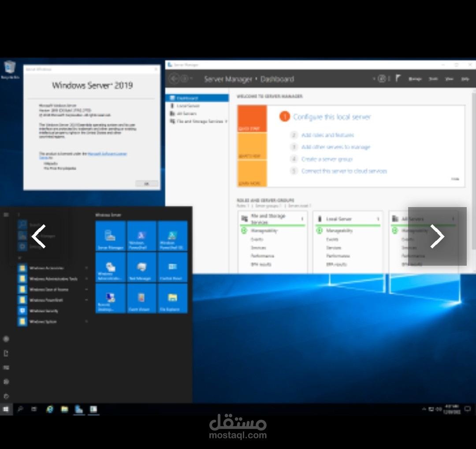Click OK in About Windows dialog
This screenshot has width=476, height=449.
[147, 184]
